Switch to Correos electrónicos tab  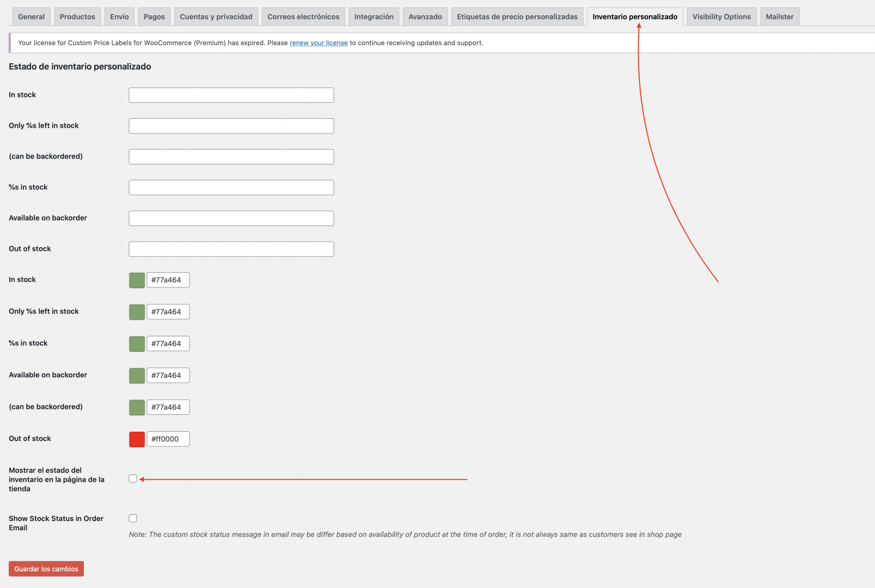303,17
